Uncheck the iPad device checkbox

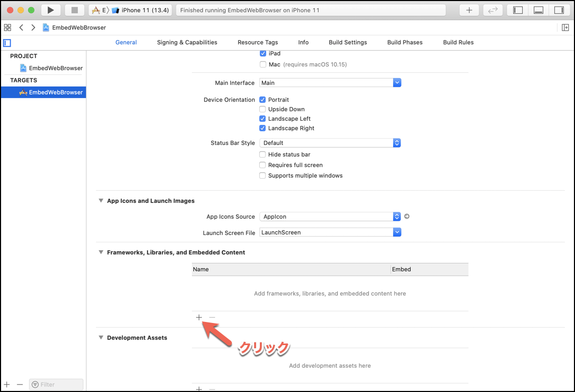[x=263, y=54]
